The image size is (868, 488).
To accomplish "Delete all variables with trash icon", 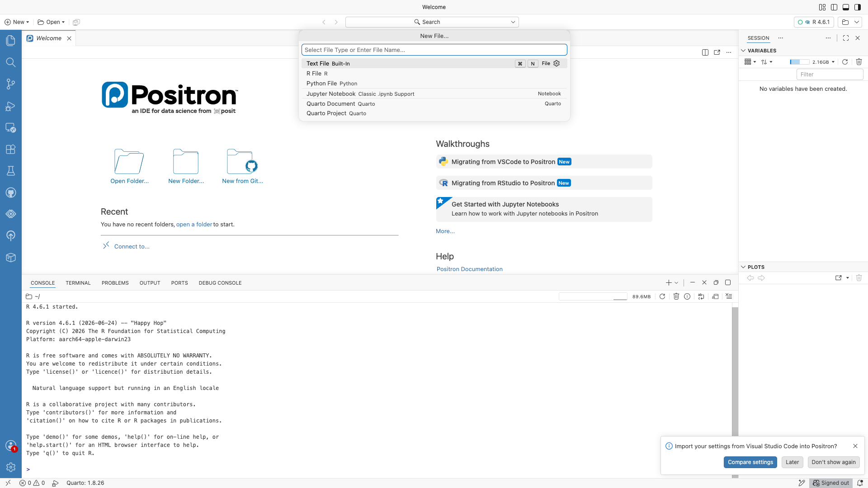I will (859, 62).
